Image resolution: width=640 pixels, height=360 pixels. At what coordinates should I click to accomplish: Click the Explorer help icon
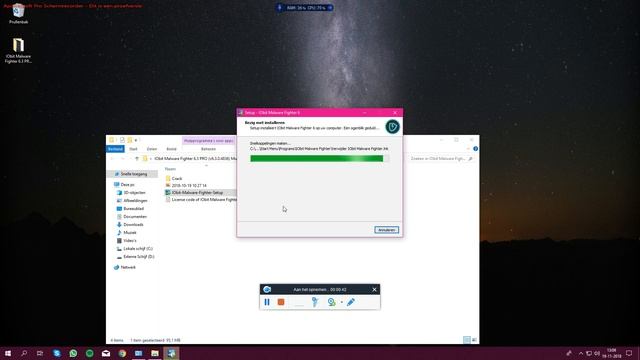(475, 149)
